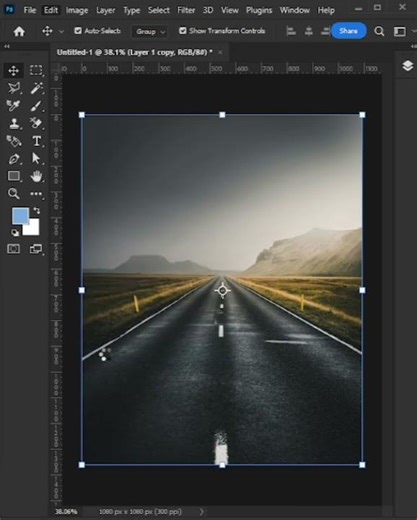417x520 pixels.
Task: Select the Eraser tool
Action: 36,123
